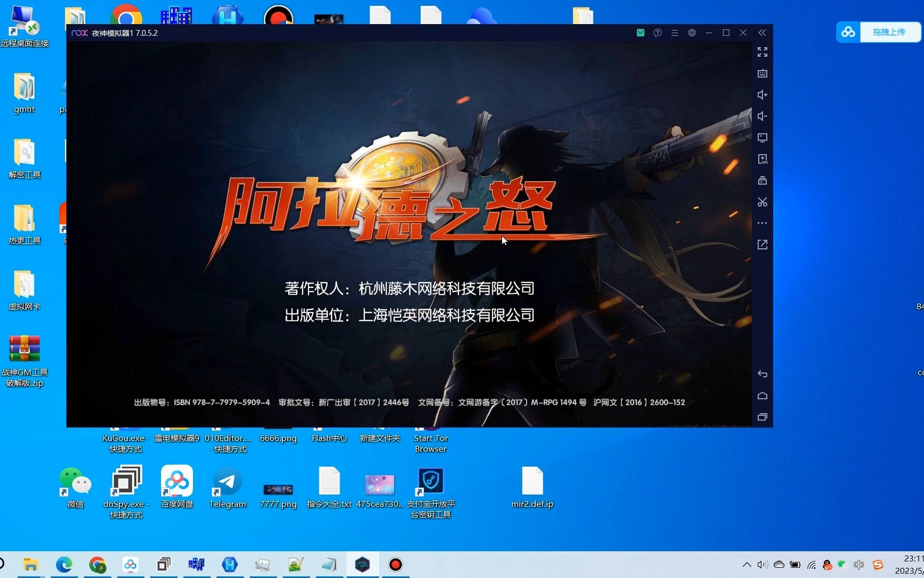Select the Start Tor Browser label
924x578 pixels.
(431, 444)
